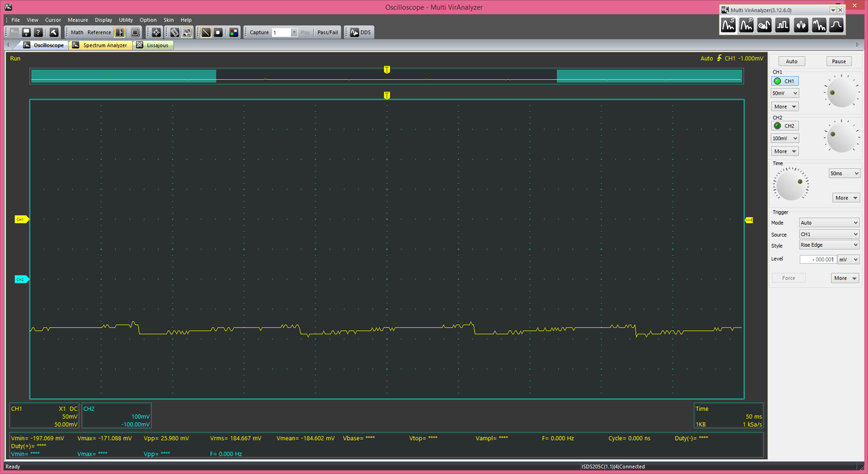
Task: Open the trigger Level mV unit dropdown
Action: click(x=848, y=259)
